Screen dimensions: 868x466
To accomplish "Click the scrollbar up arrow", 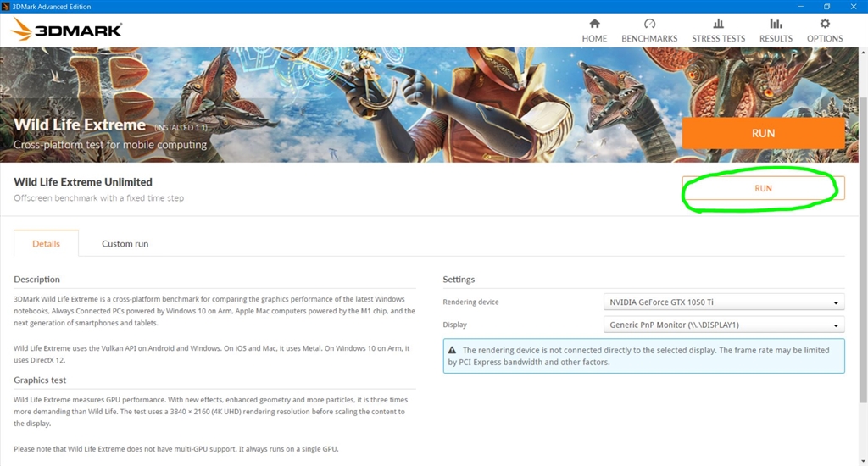I will [863, 52].
